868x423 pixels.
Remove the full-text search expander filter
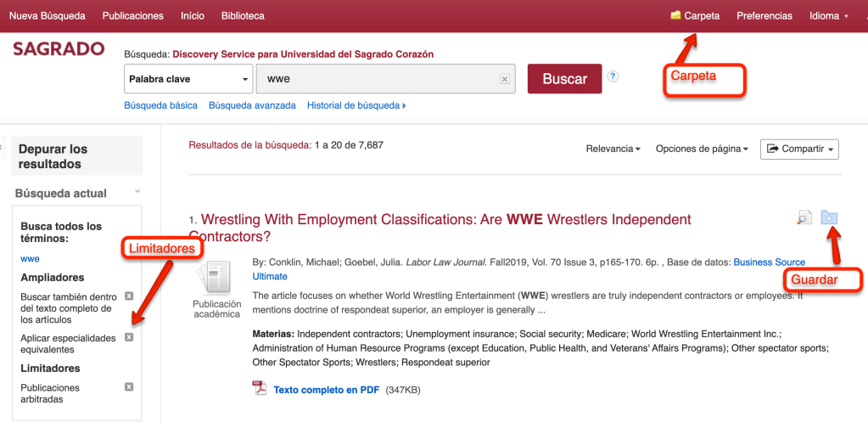[129, 296]
